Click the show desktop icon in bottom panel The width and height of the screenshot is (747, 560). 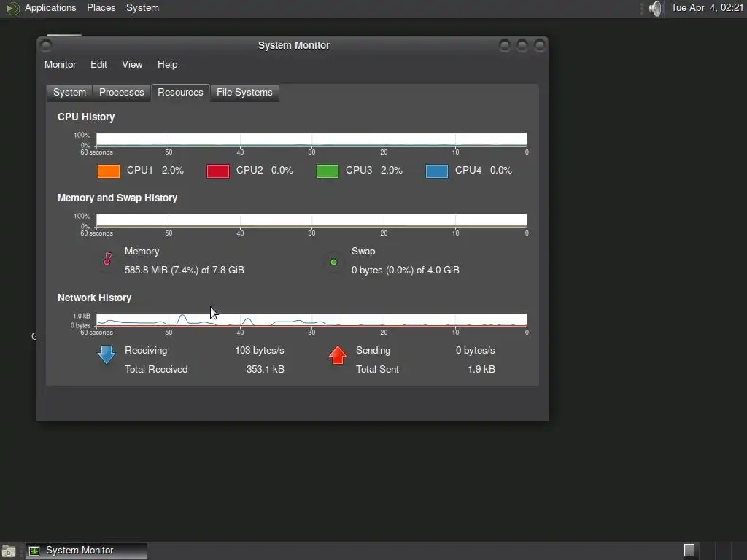(x=9, y=551)
